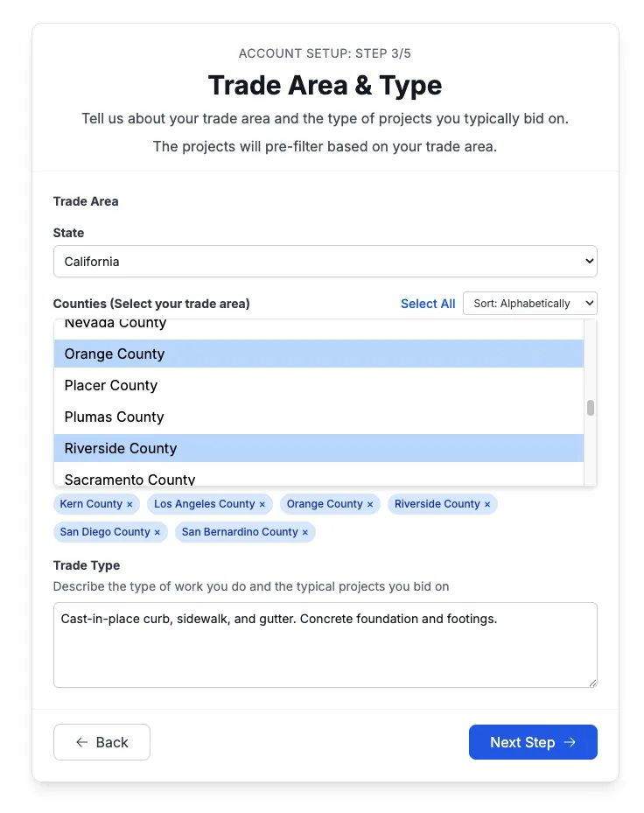Go back with the Back button

(101, 742)
